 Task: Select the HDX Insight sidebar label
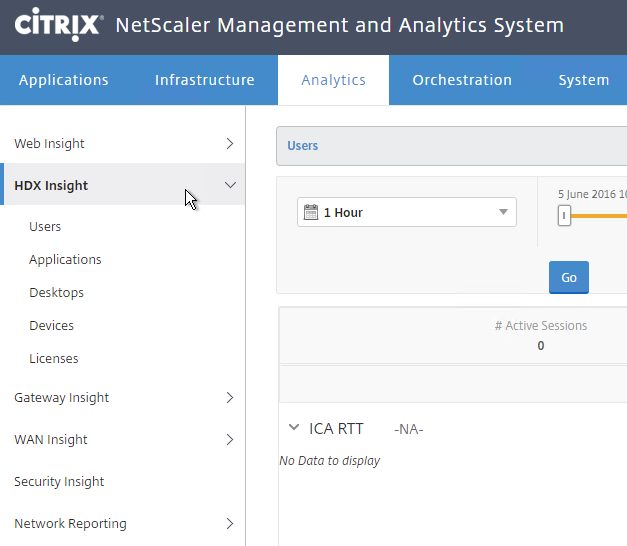[51, 186]
